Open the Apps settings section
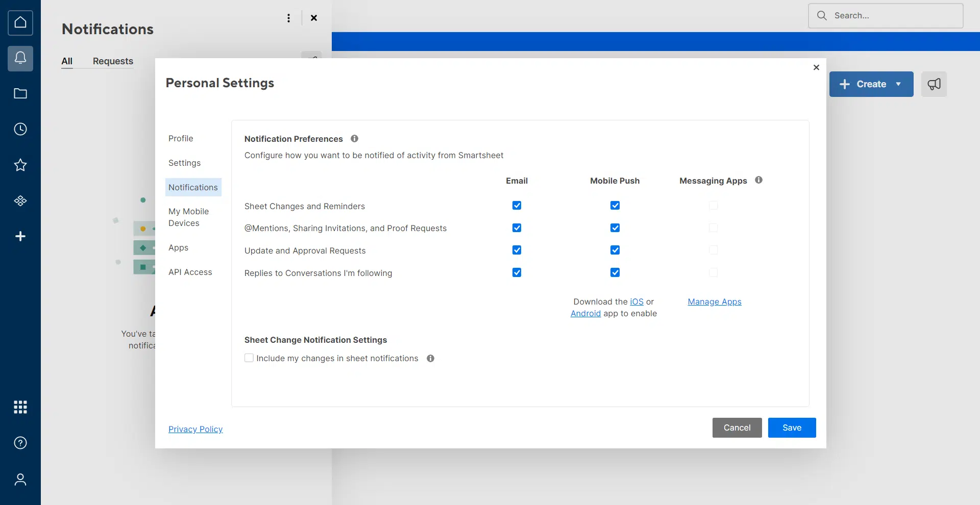This screenshot has height=505, width=980. (x=178, y=248)
